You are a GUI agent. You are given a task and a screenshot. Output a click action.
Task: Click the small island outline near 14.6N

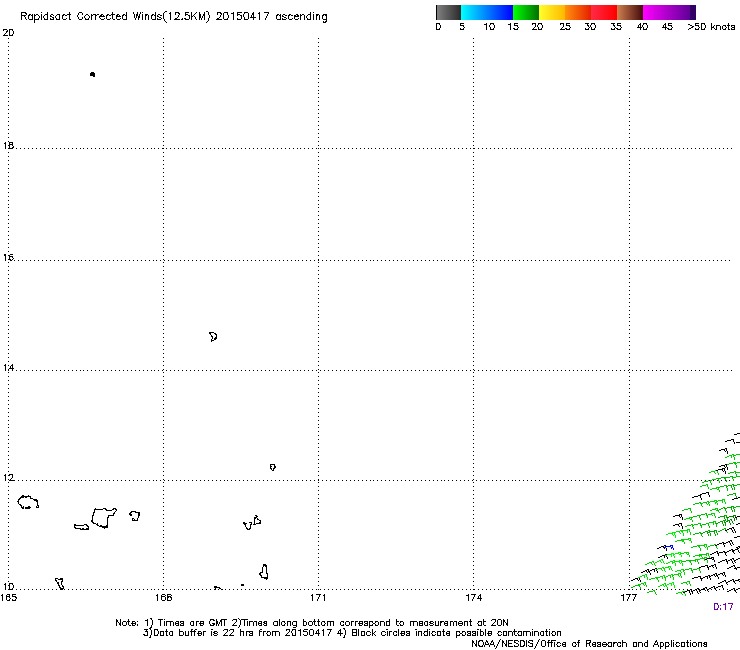coord(213,337)
